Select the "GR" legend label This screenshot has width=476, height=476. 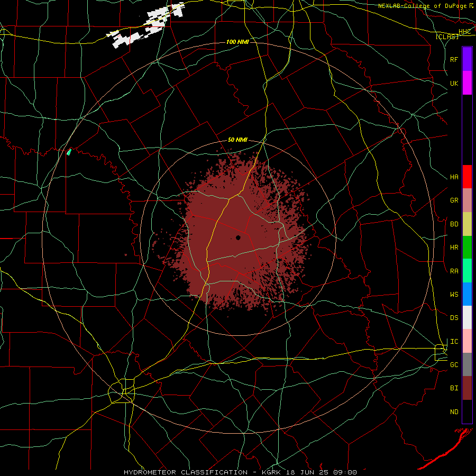454,200
